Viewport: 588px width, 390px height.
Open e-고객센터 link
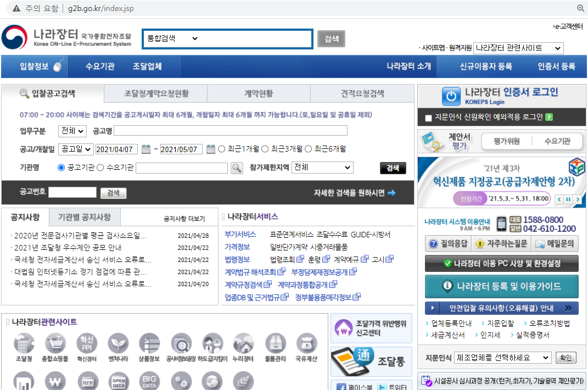click(568, 26)
